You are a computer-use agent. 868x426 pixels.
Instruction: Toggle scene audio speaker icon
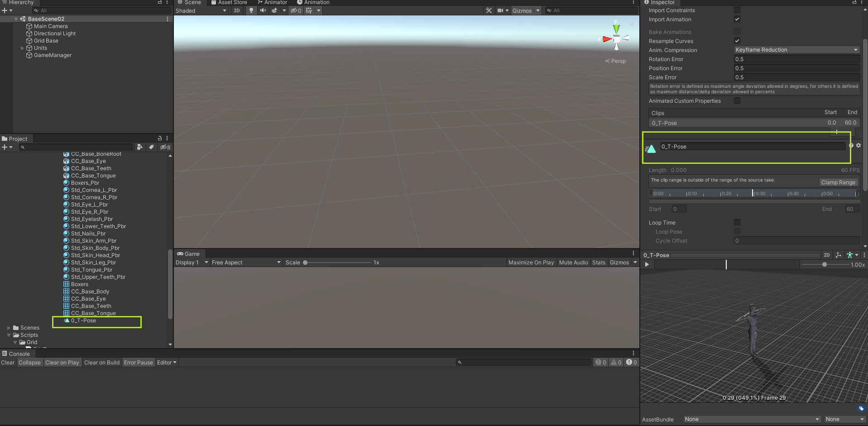(263, 10)
